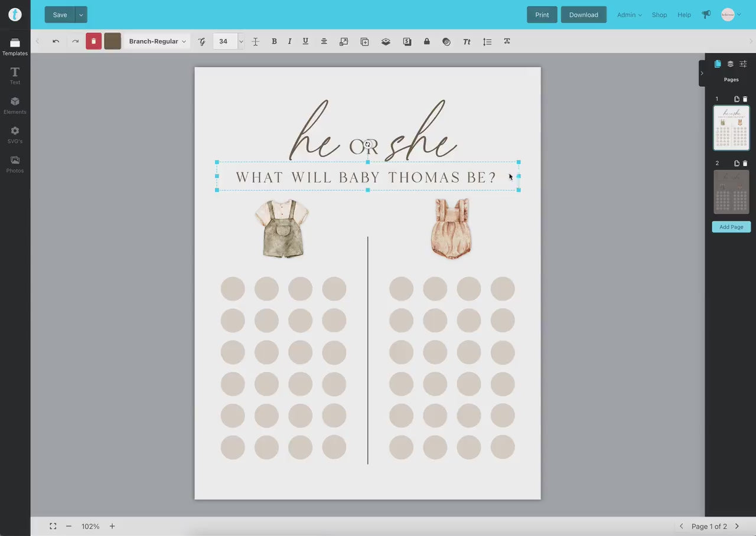Image resolution: width=756 pixels, height=536 pixels.
Task: Open the script glyphs icon
Action: (202, 41)
